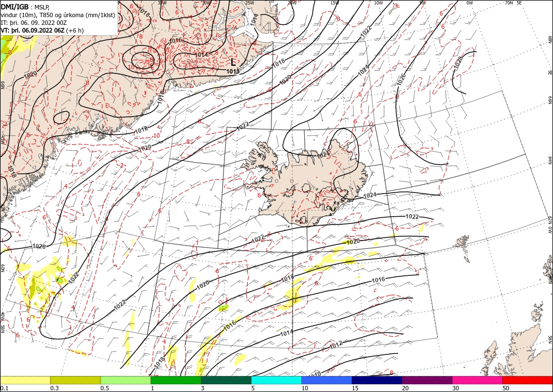Select the '10W' longitude label at top
Image resolution: width=553 pixels, height=392 pixels.
tap(378, 3)
